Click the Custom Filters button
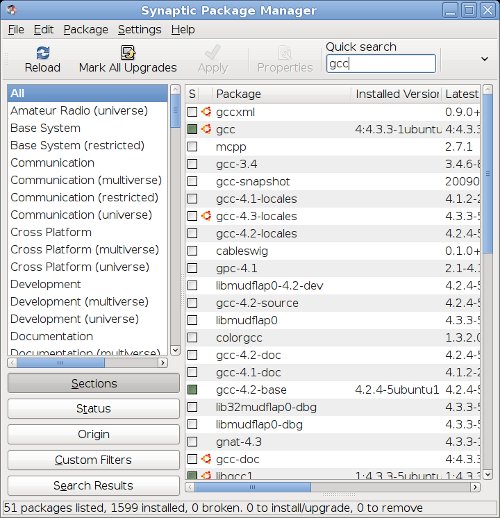This screenshot has height=518, width=500. tap(93, 460)
